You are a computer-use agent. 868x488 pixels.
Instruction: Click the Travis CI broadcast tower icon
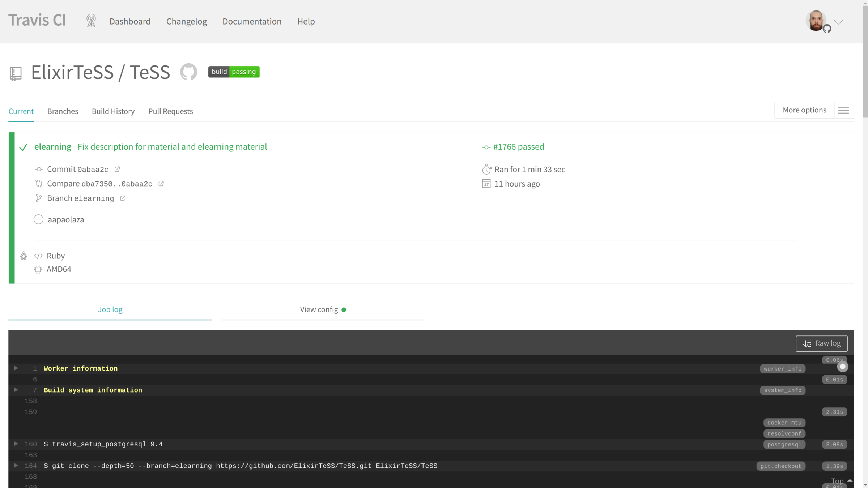pos(91,21)
